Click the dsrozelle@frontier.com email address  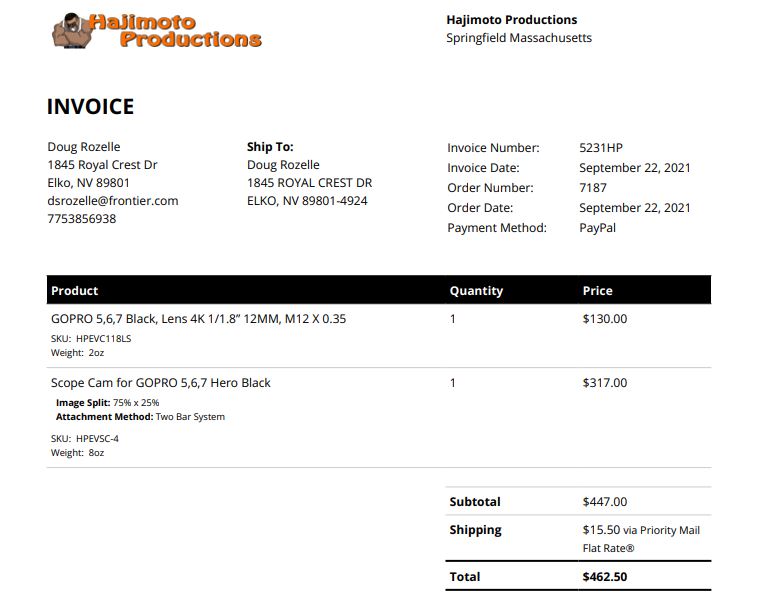click(x=113, y=201)
